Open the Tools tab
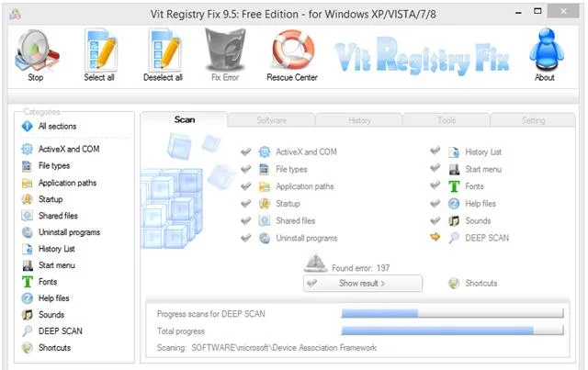This screenshot has height=370, width=588. (x=447, y=120)
